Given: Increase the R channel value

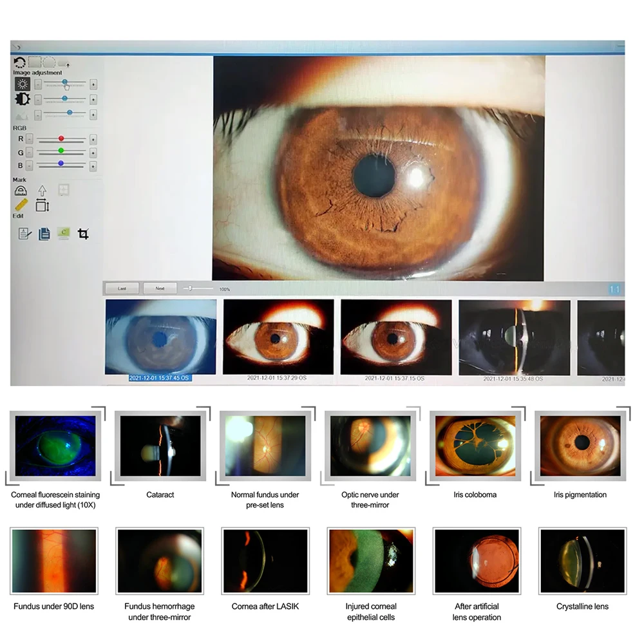Looking at the screenshot, I should (x=93, y=140).
